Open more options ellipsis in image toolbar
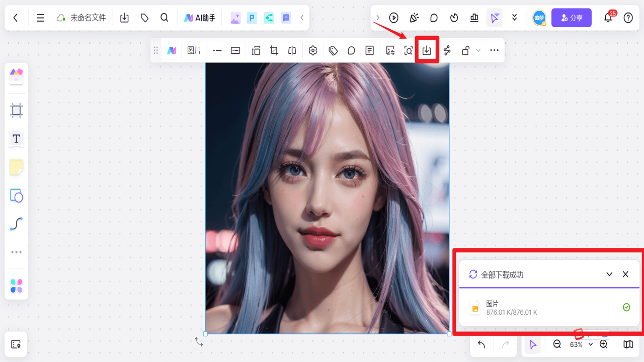This screenshot has height=362, width=644. (494, 50)
